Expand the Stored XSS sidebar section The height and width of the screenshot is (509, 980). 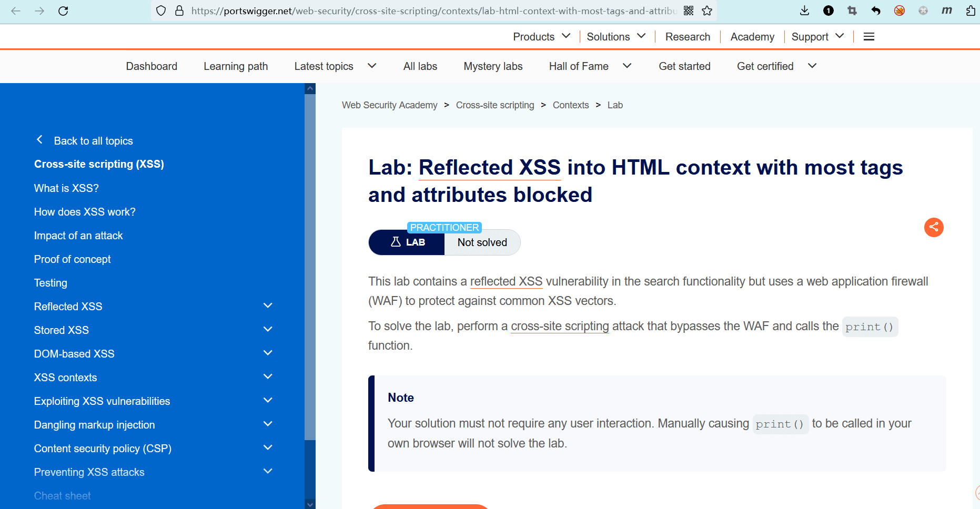[x=268, y=330]
